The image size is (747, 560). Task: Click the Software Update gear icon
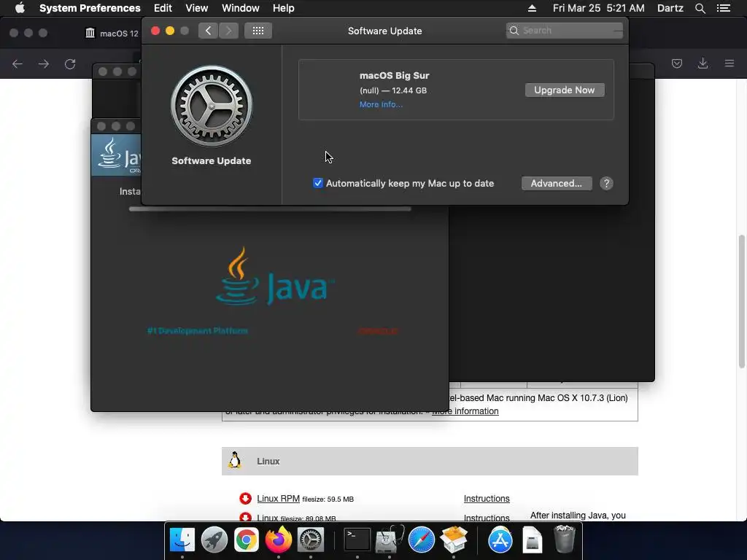pos(212,106)
